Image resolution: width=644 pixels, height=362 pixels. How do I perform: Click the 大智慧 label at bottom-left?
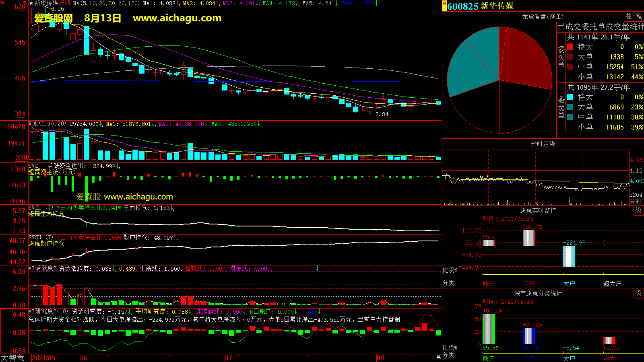(12, 358)
